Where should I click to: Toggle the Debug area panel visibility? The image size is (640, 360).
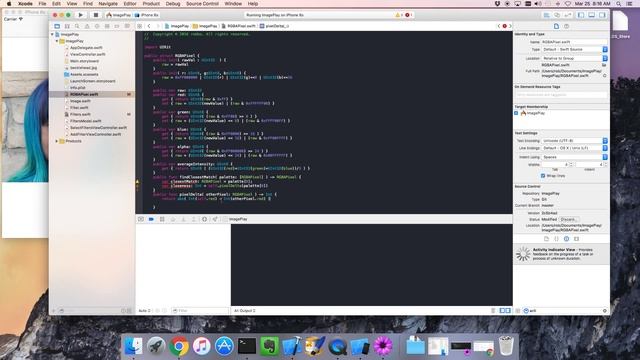click(592, 15)
